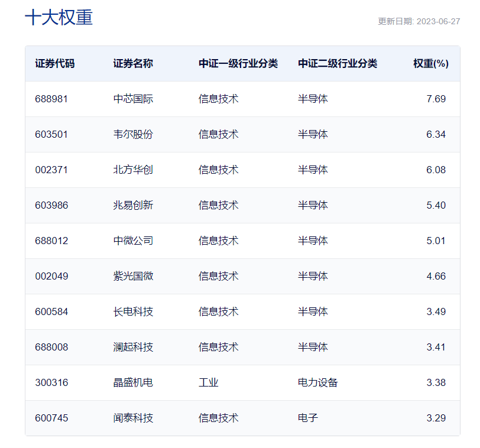The height and width of the screenshot is (448, 480).
Task: Click 信息技术 in the 中芯国际 row
Action: (218, 99)
